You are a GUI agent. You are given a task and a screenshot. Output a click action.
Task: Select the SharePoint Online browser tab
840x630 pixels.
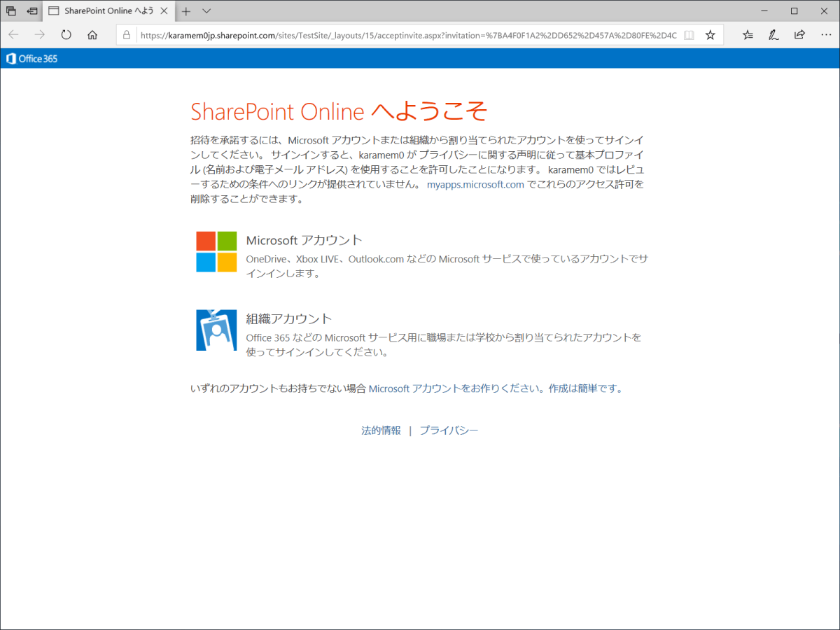click(108, 11)
